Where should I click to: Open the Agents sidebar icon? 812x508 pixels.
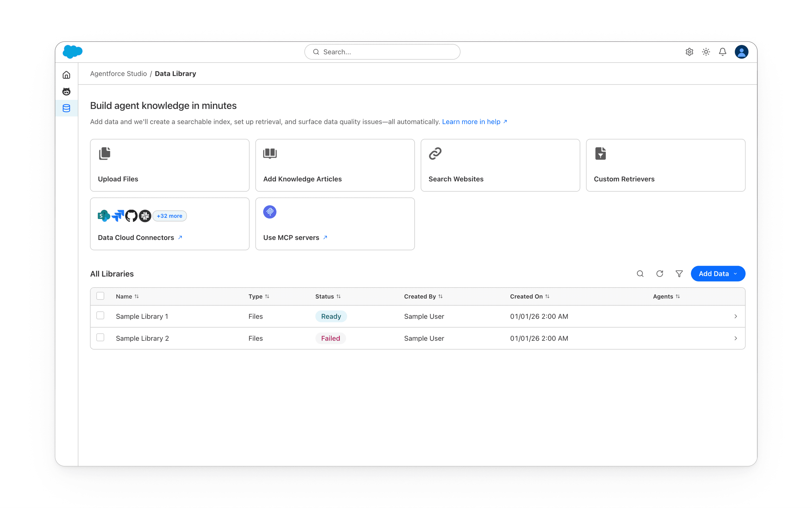(66, 91)
